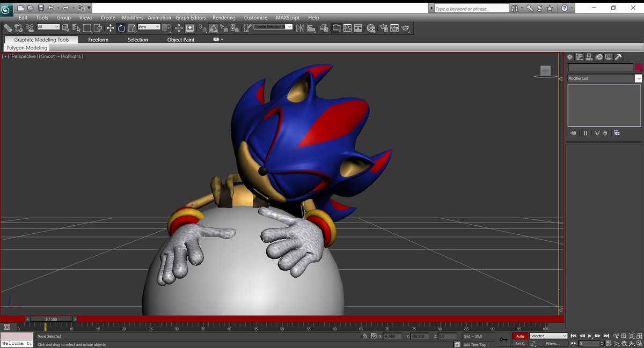
Task: Open Select by Name list icon
Action: click(76, 27)
